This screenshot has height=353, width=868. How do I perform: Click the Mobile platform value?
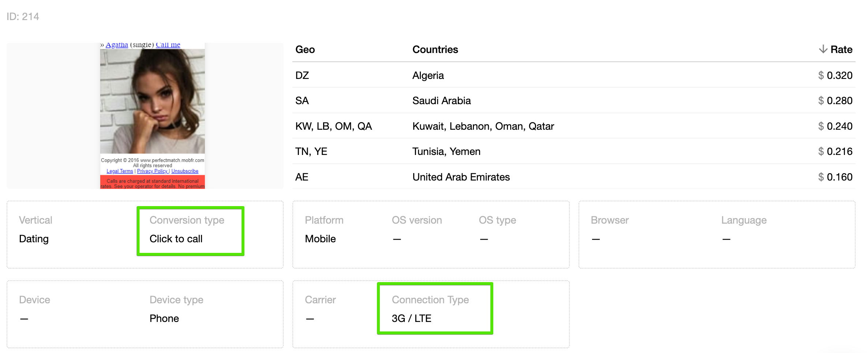(320, 239)
